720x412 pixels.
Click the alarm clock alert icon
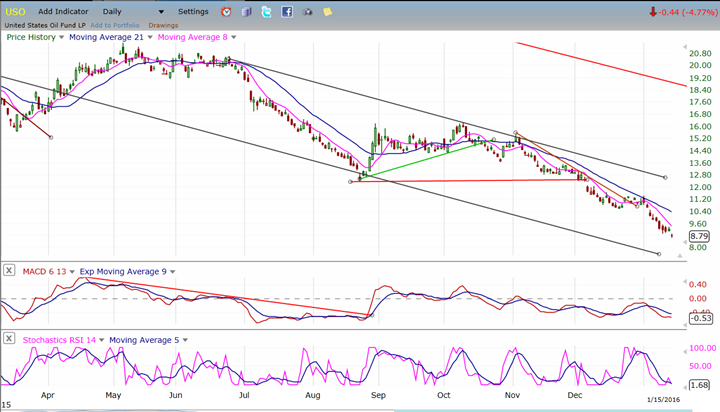226,12
